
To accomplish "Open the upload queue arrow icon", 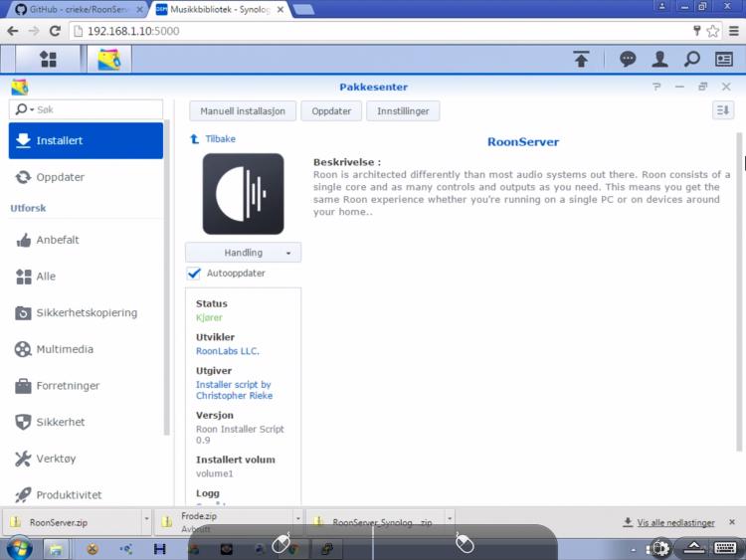I will (582, 60).
